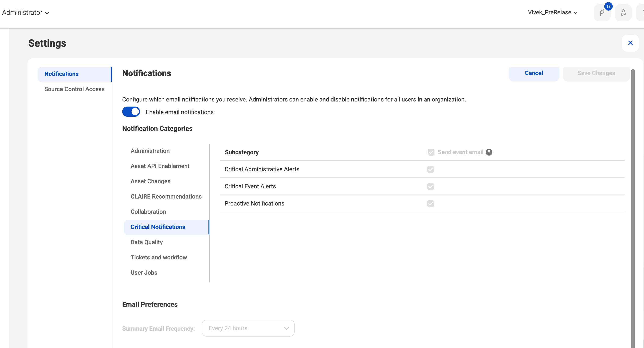Open the Administrator dropdown
This screenshot has width=644, height=348.
26,12
